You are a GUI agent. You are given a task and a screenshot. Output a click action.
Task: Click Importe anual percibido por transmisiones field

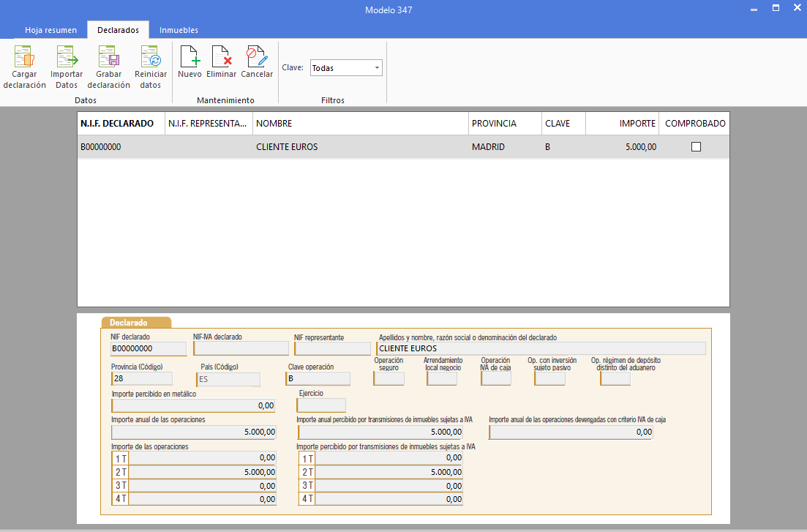[380, 432]
